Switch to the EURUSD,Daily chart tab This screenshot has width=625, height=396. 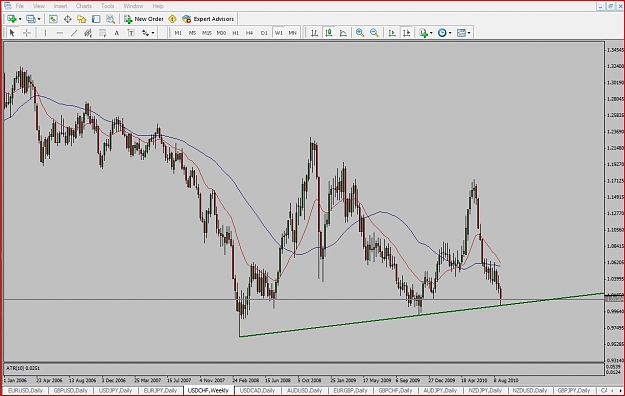tap(25, 390)
